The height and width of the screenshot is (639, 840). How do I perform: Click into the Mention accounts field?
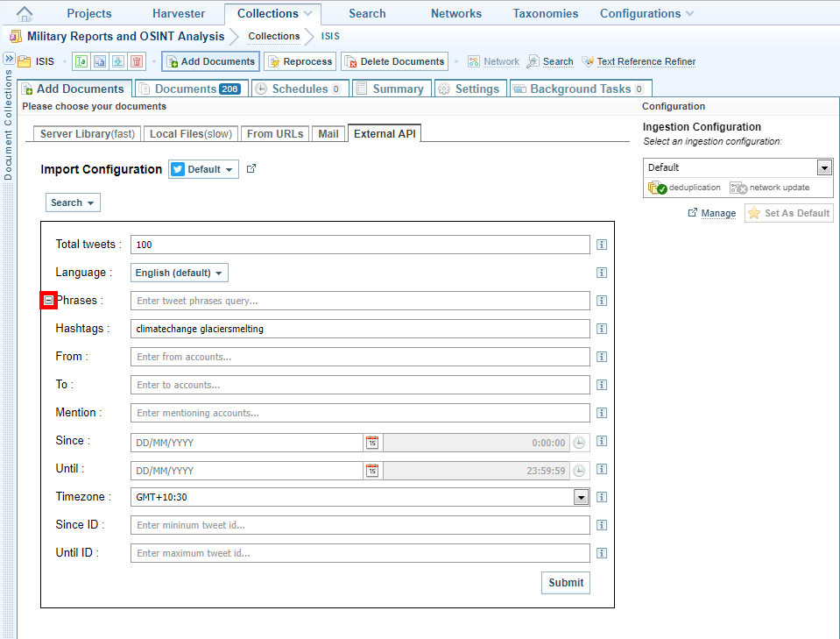pyautogui.click(x=359, y=413)
